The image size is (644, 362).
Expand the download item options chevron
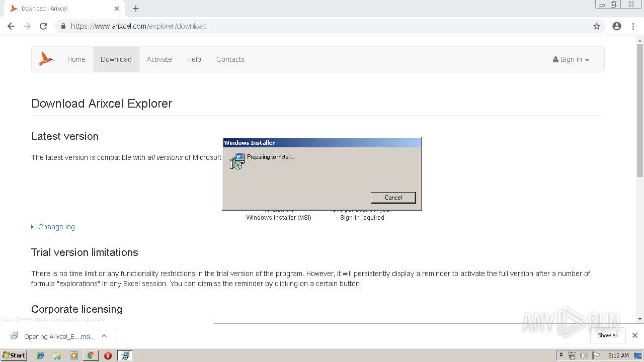point(104,336)
